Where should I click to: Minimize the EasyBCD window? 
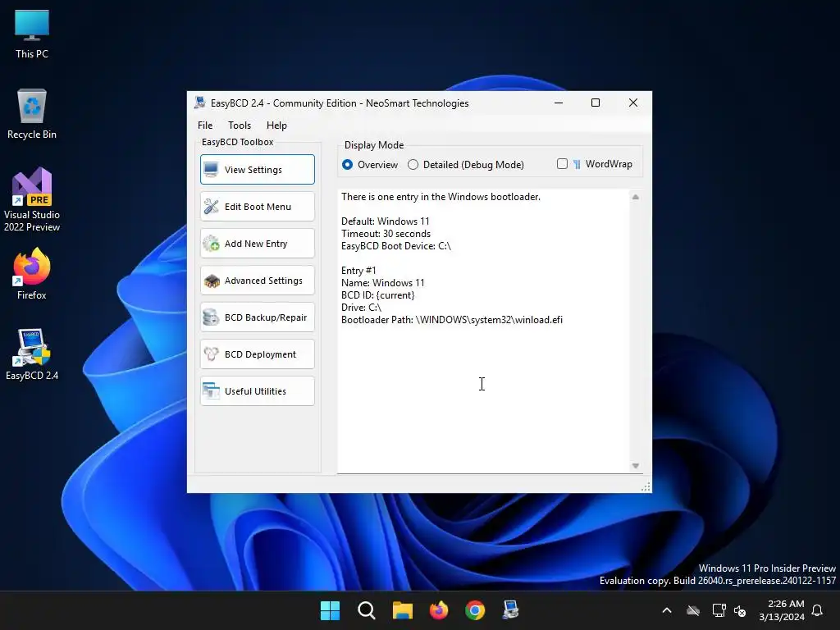(558, 103)
